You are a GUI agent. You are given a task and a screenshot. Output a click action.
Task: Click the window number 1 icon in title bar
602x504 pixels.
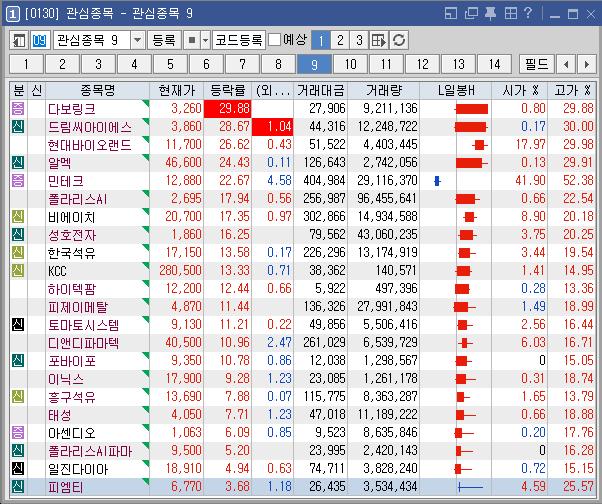click(13, 14)
